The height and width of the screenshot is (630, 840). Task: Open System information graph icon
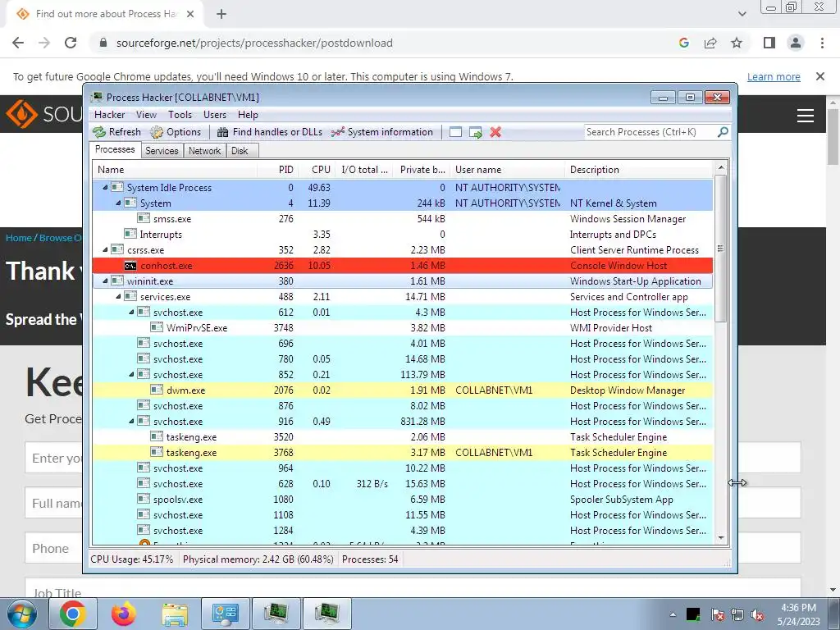click(x=337, y=132)
